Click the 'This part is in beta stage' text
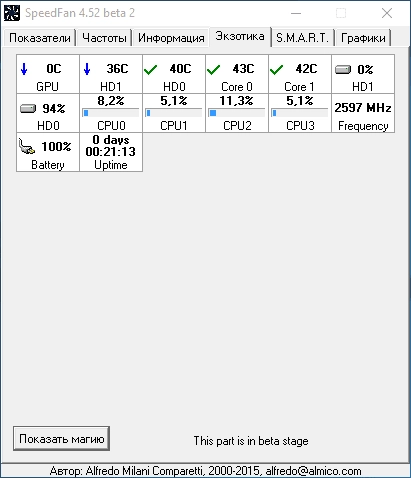Viewport: 411px width, 478px height. [251, 441]
